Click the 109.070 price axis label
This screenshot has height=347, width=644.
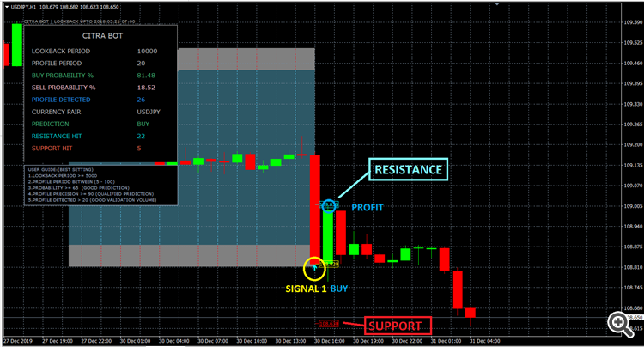pyautogui.click(x=633, y=186)
